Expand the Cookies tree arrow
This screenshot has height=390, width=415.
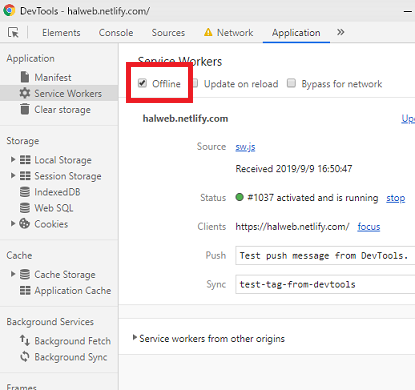[13, 223]
